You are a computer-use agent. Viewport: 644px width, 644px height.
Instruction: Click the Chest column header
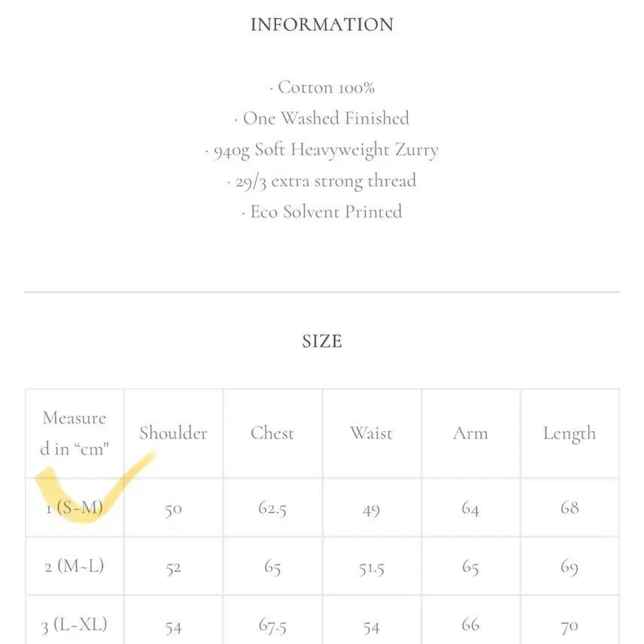tap(272, 433)
